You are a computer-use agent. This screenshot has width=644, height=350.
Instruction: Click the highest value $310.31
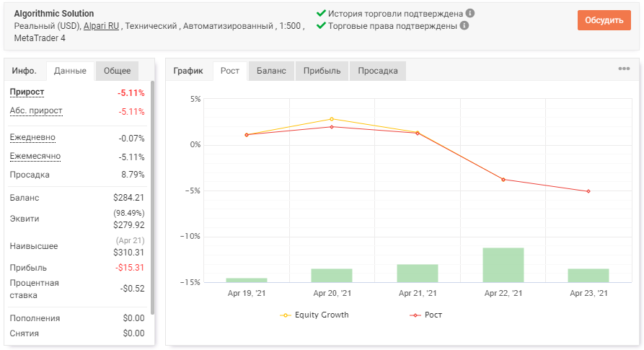128,253
